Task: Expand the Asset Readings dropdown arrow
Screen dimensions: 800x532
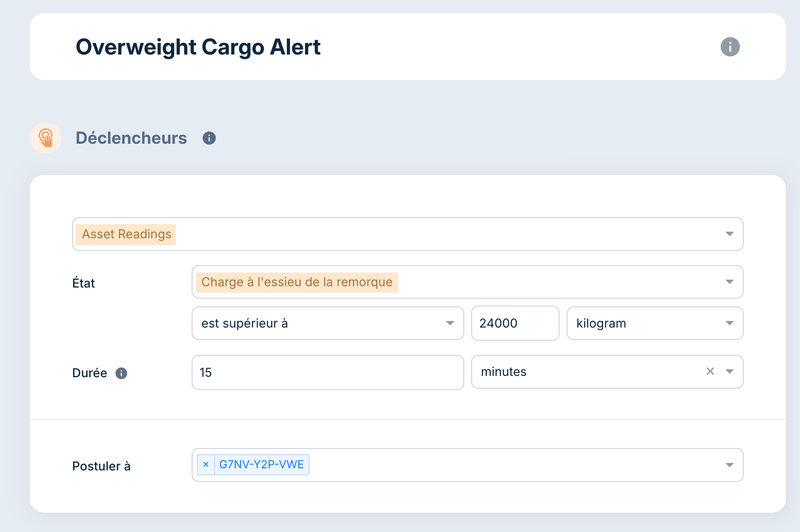Action: click(729, 234)
